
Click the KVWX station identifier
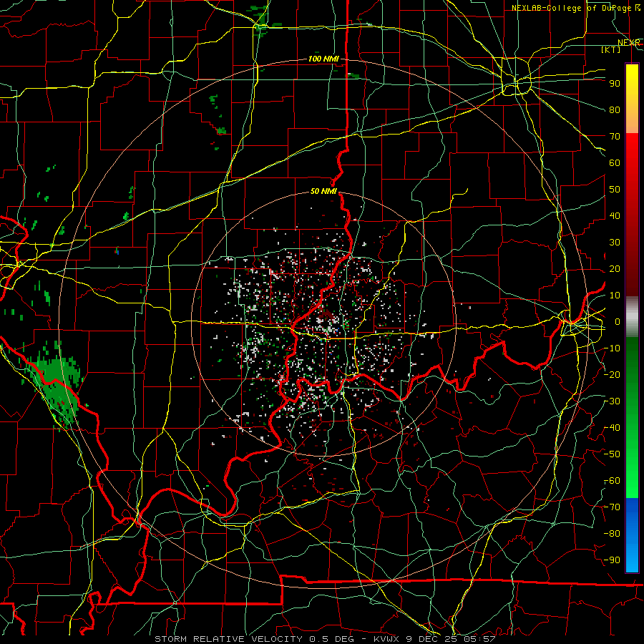(389, 639)
